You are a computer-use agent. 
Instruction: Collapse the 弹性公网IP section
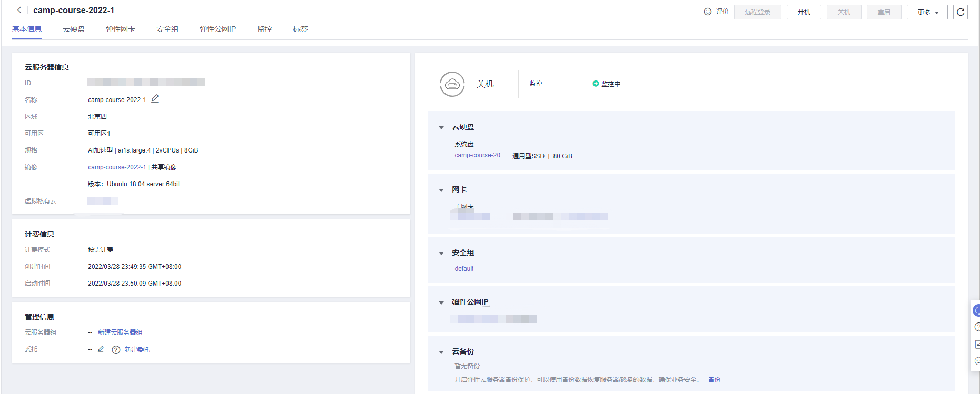[x=441, y=302]
